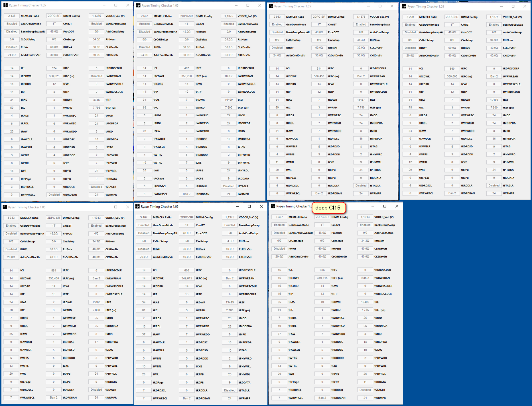Click the tRFC (ns) value 350,400
This screenshot has width=532, height=406.
pyautogui.click(x=54, y=279)
